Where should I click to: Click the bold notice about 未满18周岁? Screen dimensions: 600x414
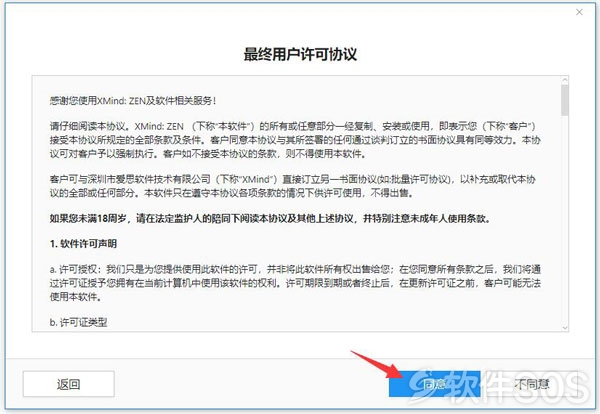(270, 218)
